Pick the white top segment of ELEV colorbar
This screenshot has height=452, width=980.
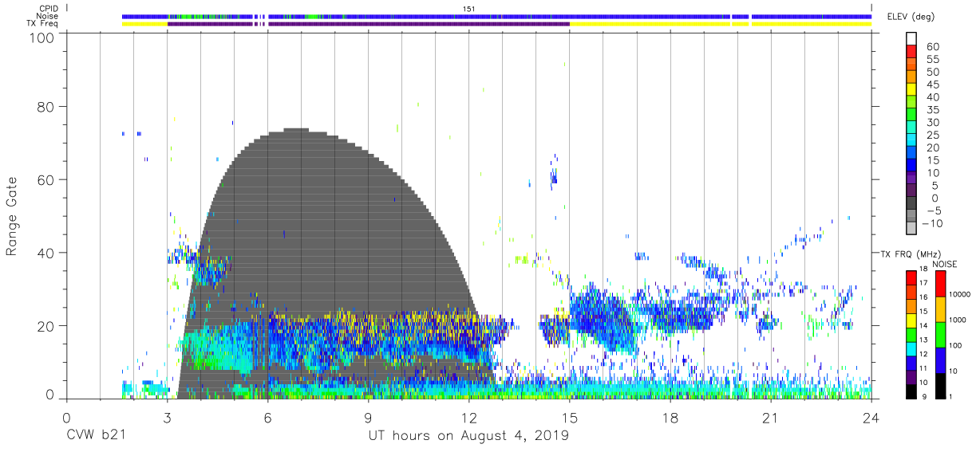tap(912, 40)
